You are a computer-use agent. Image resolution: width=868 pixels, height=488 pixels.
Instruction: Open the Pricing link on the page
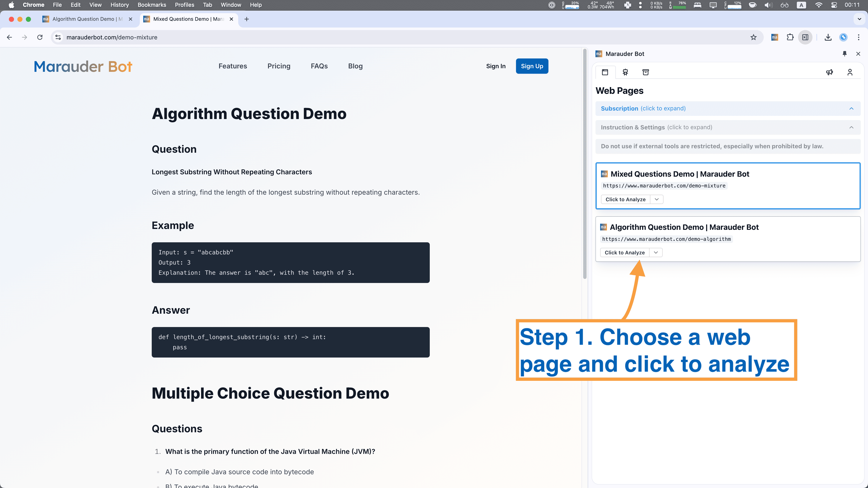(279, 66)
